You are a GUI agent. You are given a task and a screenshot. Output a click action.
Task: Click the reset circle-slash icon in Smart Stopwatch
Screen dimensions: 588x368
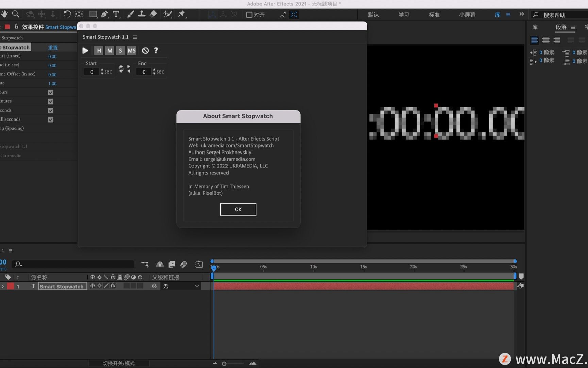(145, 51)
